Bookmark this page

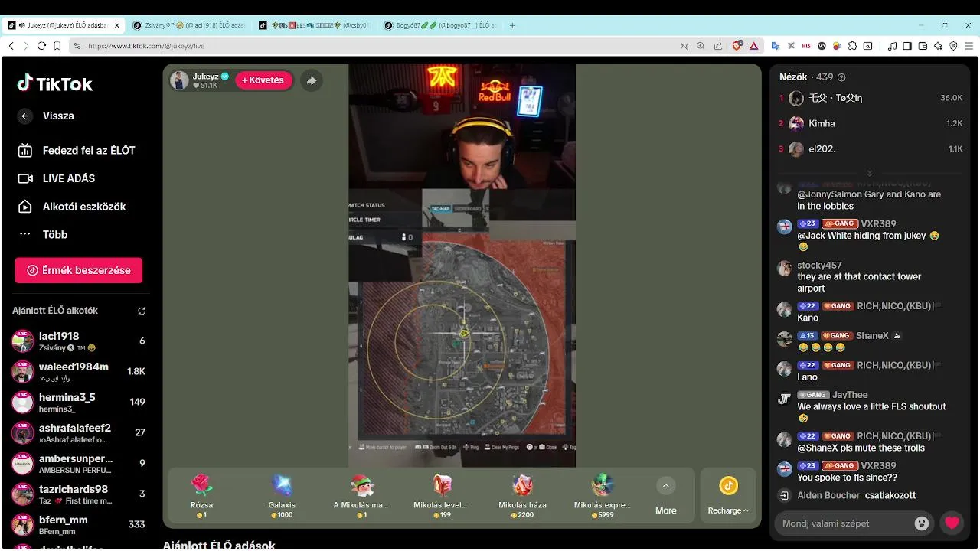[57, 46]
